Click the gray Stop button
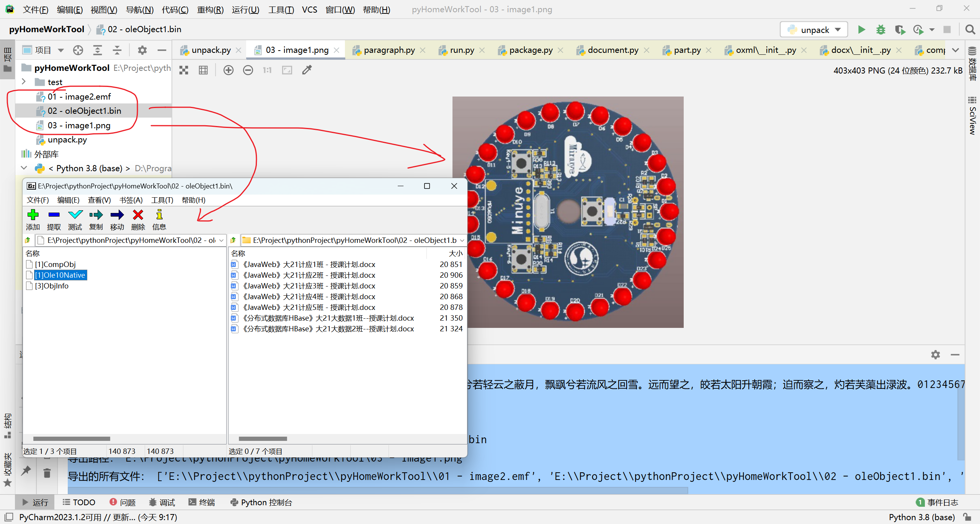This screenshot has height=524, width=980. point(947,30)
